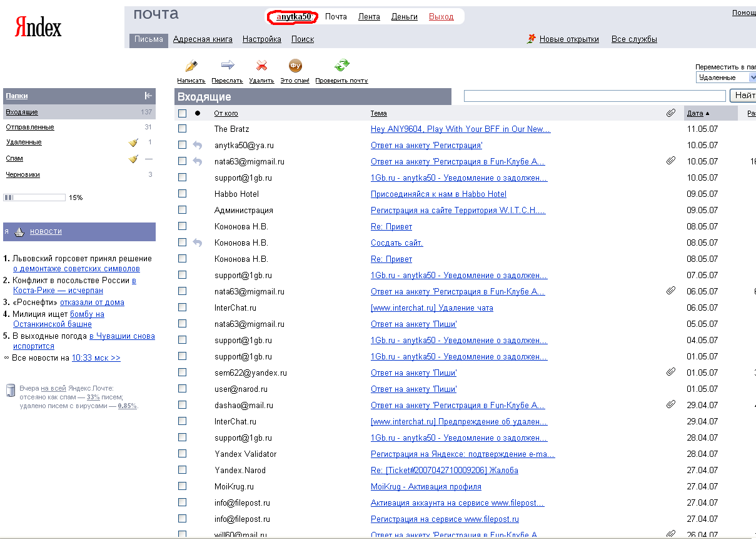Click the Найти search button
The width and height of the screenshot is (756, 540).
pos(743,96)
